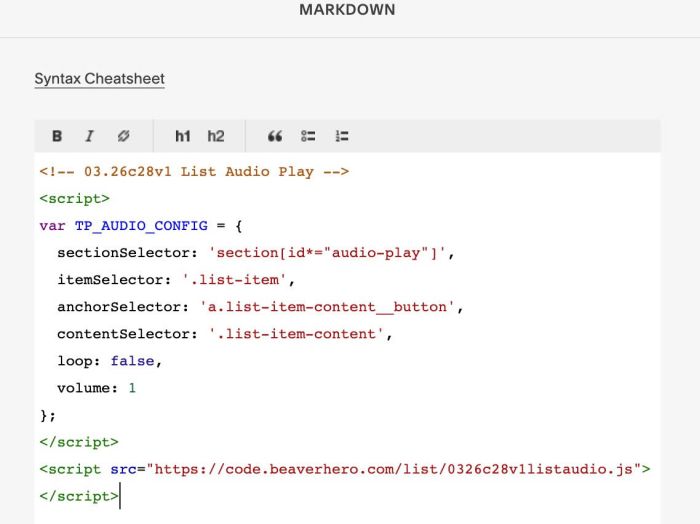Click the anchorSelector button class string
This screenshot has height=524, width=700.
tap(330, 307)
